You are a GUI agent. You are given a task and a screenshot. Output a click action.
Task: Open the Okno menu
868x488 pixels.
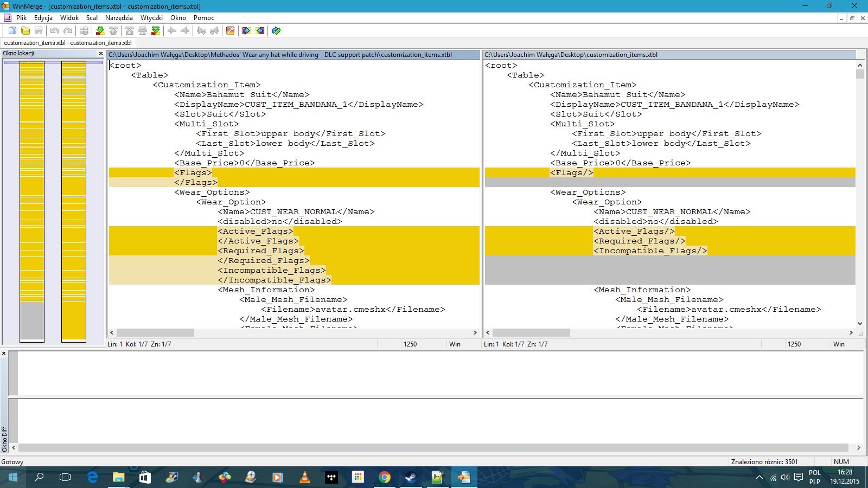pos(178,18)
